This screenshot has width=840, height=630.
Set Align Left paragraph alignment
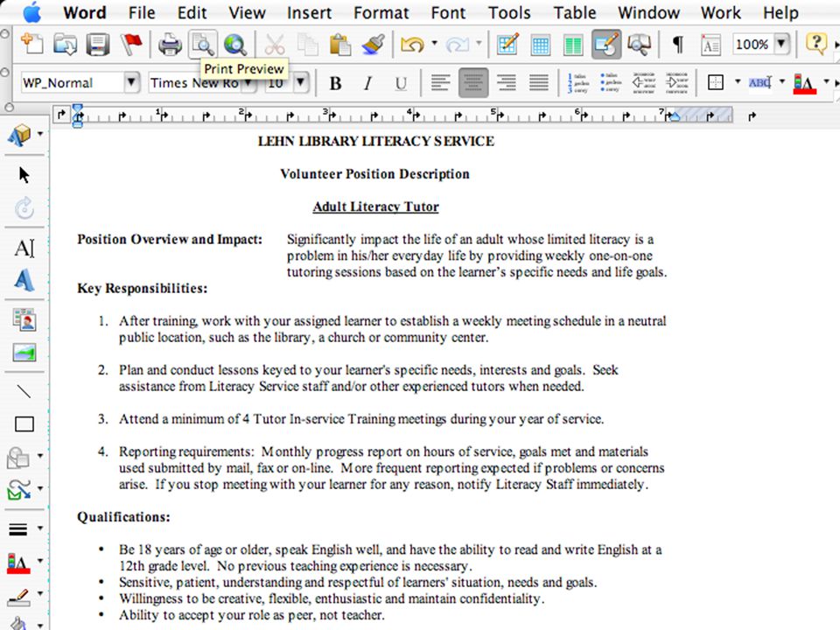(x=440, y=83)
